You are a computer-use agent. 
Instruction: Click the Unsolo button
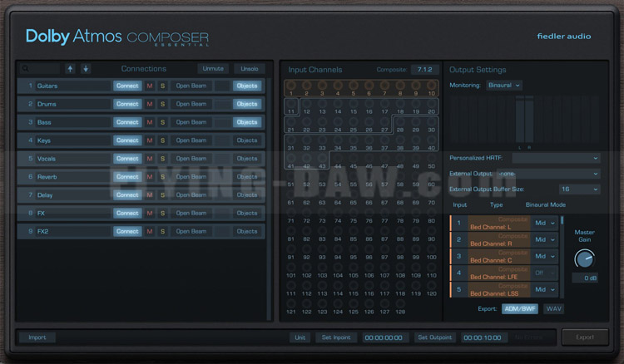[x=250, y=69]
